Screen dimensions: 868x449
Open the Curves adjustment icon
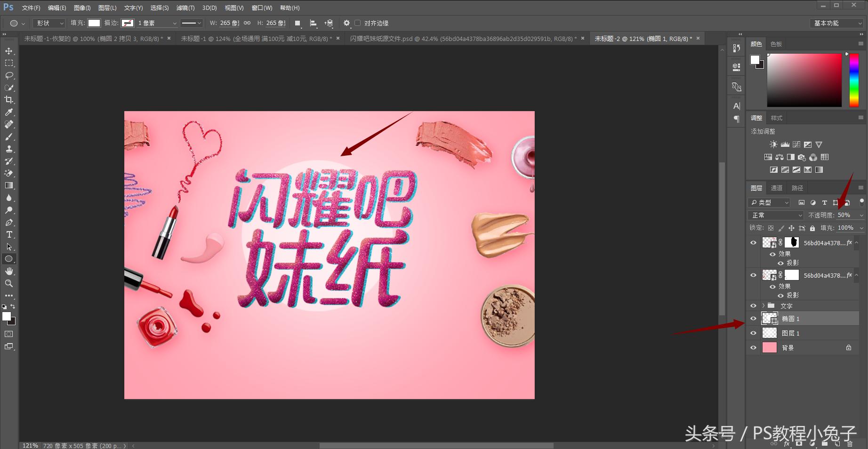point(796,144)
